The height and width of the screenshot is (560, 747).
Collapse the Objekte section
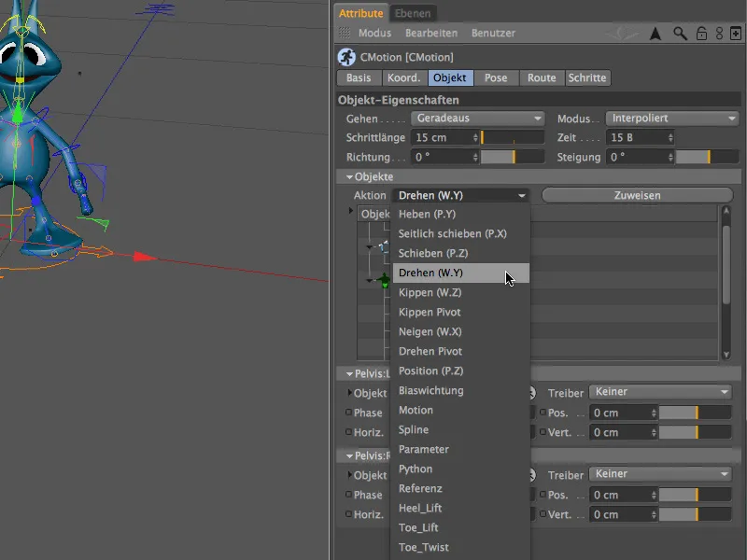[349, 176]
